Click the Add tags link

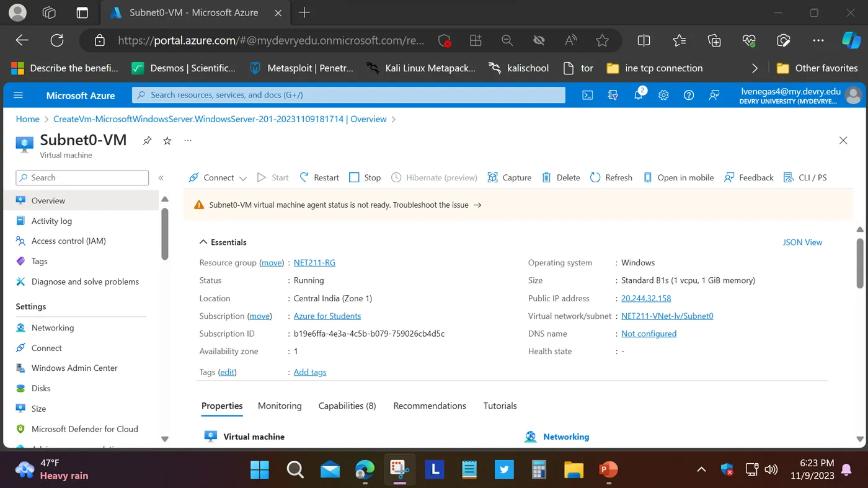coord(310,372)
